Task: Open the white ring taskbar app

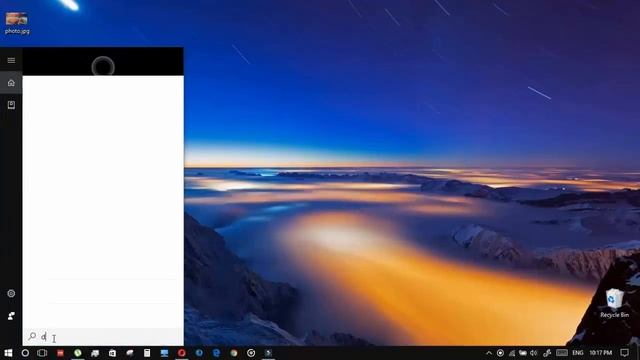Action: click(251, 353)
